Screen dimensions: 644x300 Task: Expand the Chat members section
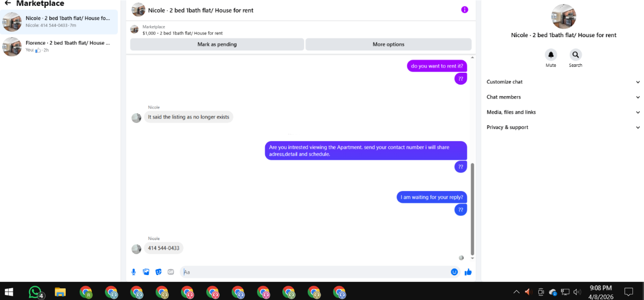click(563, 97)
